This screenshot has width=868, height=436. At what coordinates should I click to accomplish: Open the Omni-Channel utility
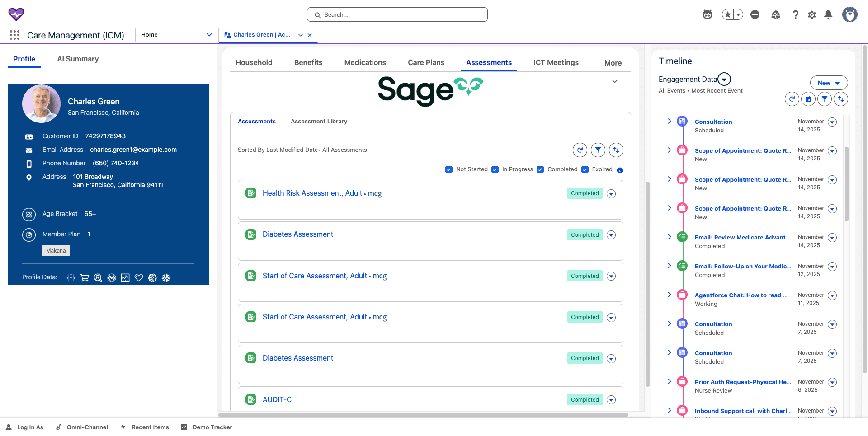point(82,427)
